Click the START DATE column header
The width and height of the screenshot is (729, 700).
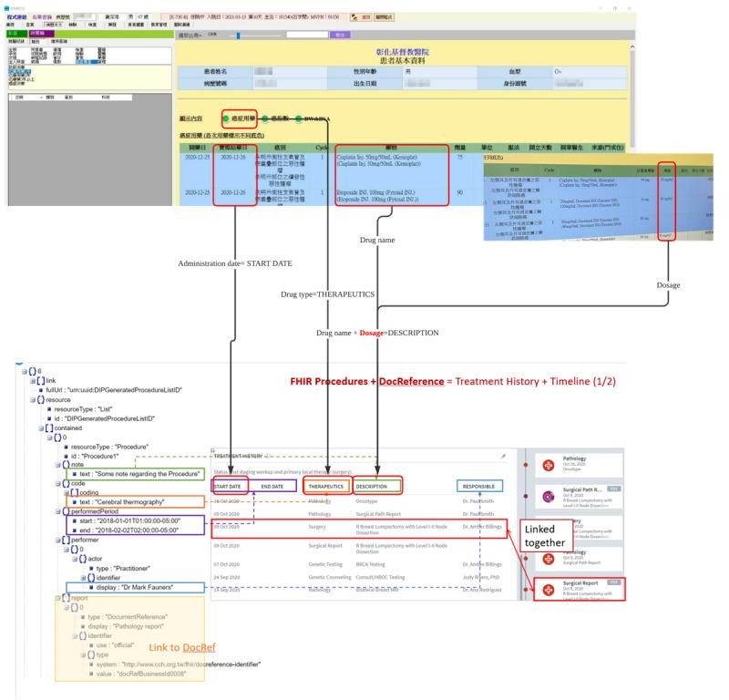(227, 487)
